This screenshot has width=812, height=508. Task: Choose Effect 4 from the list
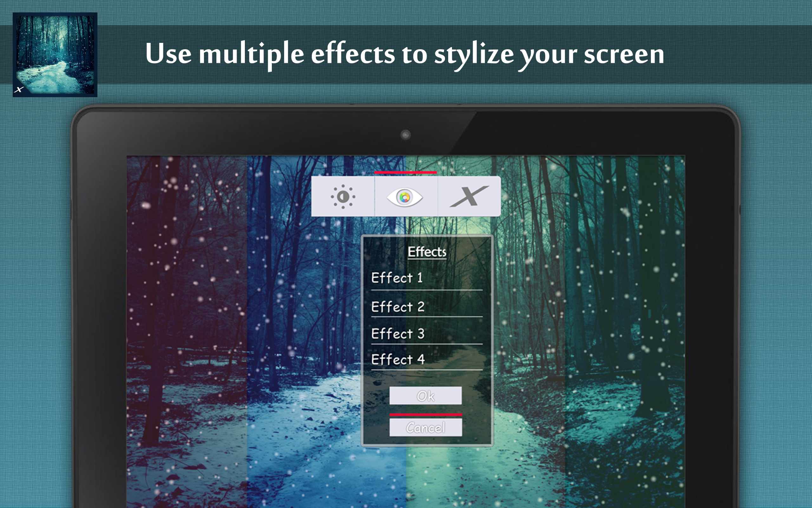(x=427, y=359)
